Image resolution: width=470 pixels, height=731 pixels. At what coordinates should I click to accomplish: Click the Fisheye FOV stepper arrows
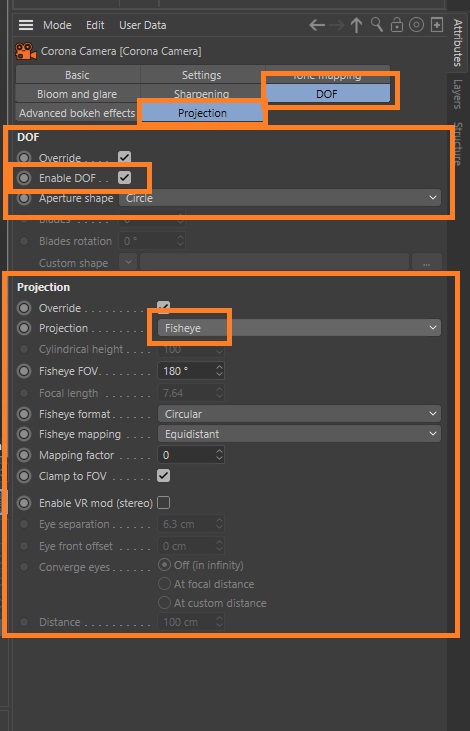click(219, 372)
